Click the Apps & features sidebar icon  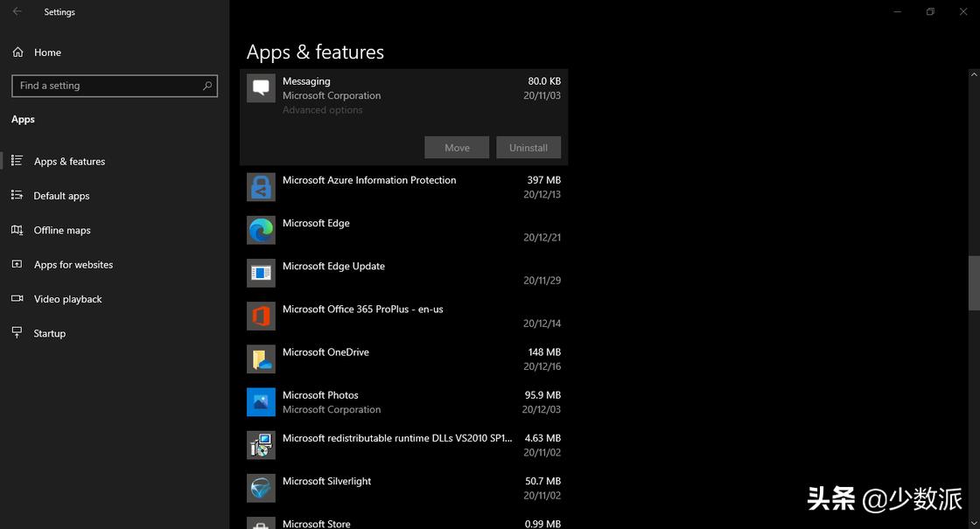coord(17,161)
